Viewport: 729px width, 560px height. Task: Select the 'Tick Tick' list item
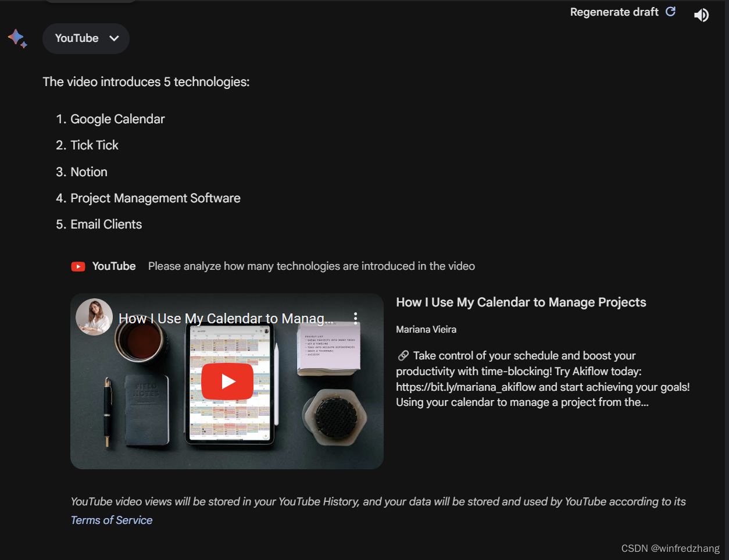[x=94, y=145]
